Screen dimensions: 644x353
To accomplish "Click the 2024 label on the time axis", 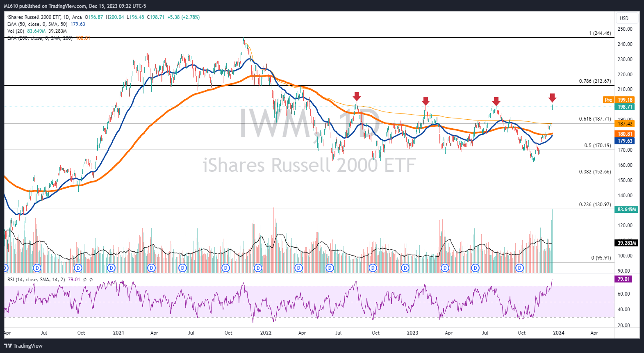I will 558,333.
